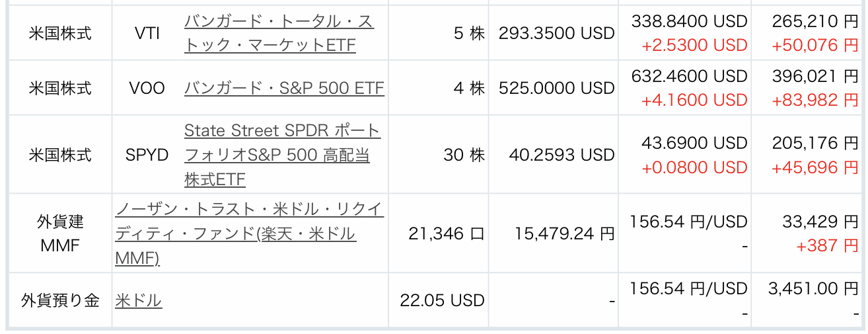The height and width of the screenshot is (334, 868).
Task: Open the バンガード・トータル・ストック・マーケットETF link
Action: pos(279,33)
